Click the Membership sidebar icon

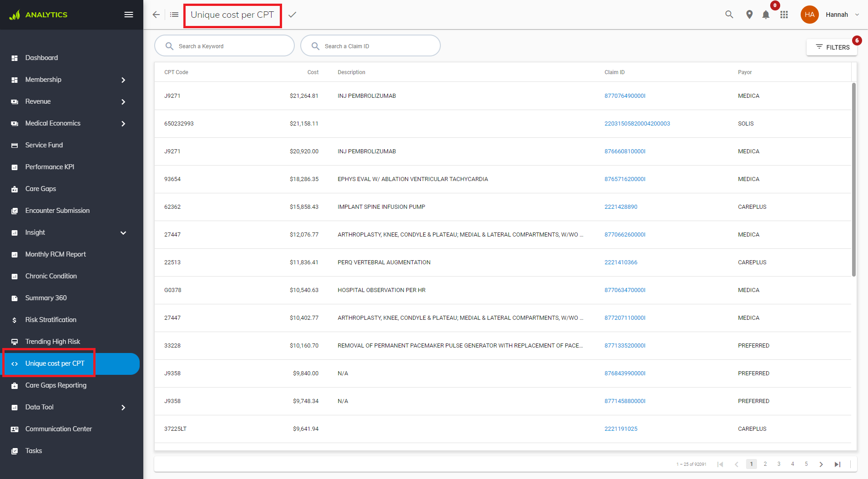pyautogui.click(x=15, y=80)
